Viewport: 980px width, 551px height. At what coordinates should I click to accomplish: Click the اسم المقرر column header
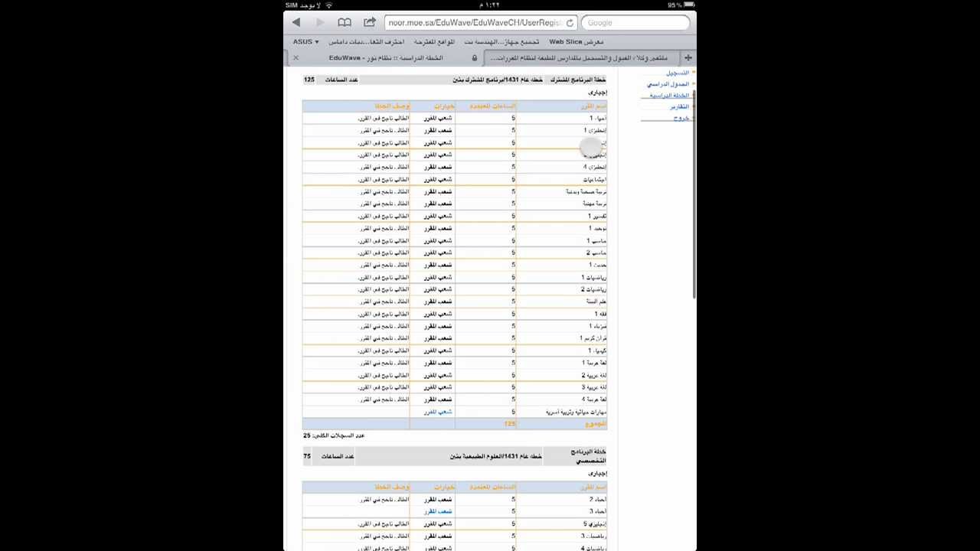593,106
